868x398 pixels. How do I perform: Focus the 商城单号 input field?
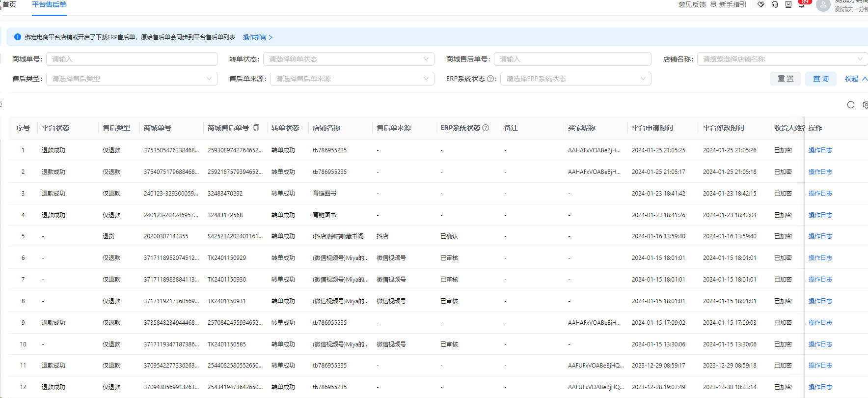132,59
